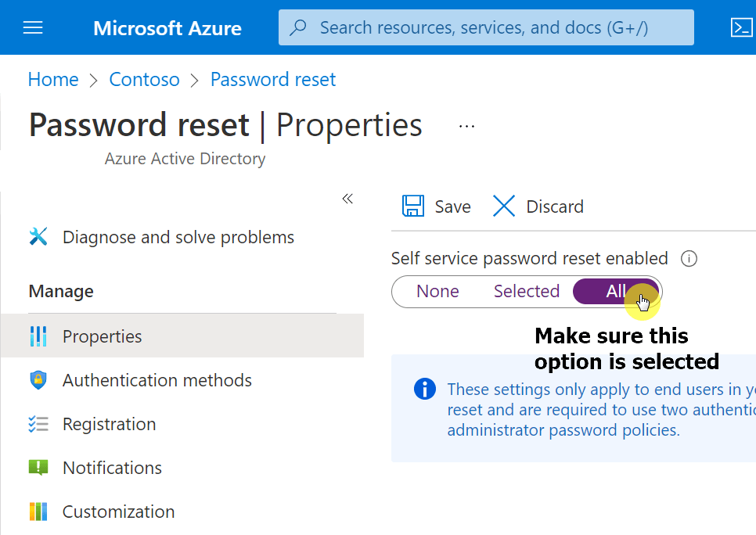
Task: Click the 'Password reset | Properties' page title
Action: coord(225,125)
